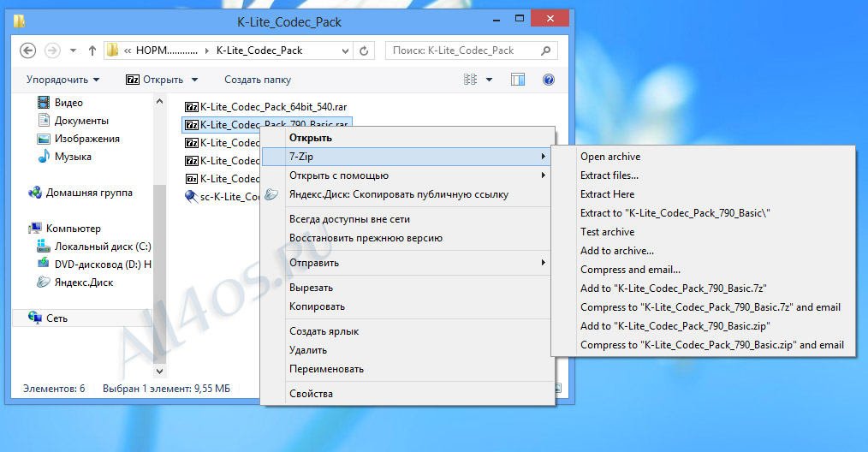Choose Открыть с помощью menu entry
This screenshot has width=868, height=452.
tap(407, 175)
